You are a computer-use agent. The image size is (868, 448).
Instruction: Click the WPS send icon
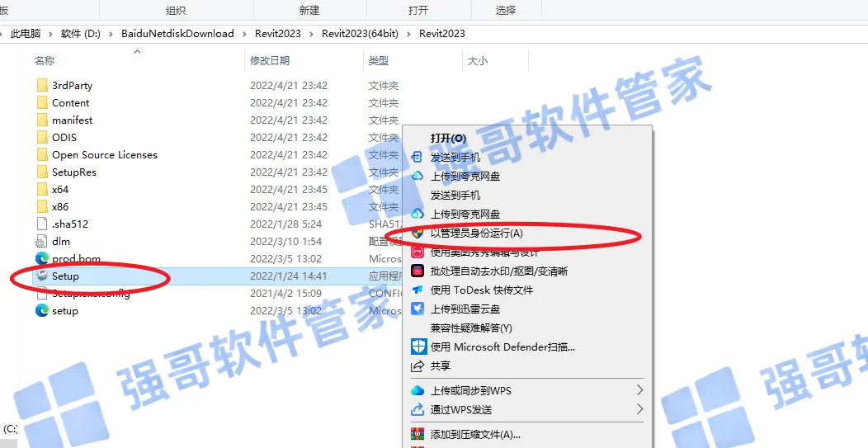pyautogui.click(x=417, y=410)
